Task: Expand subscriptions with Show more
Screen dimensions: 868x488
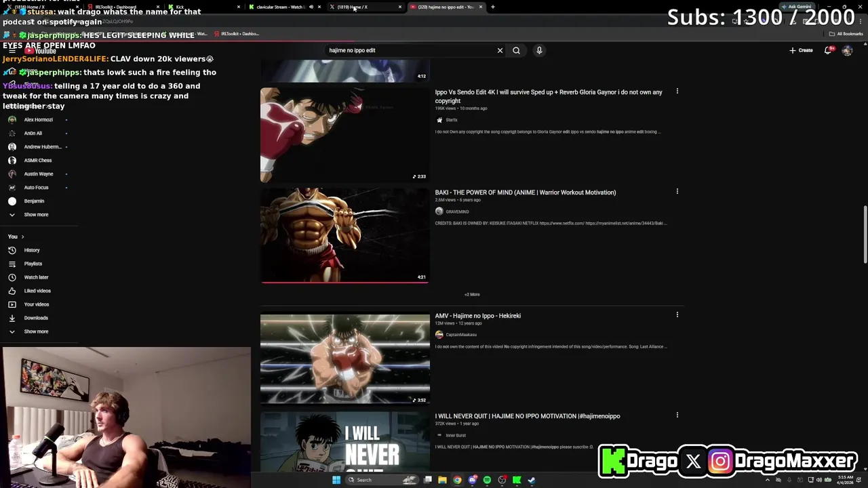Action: point(36,215)
